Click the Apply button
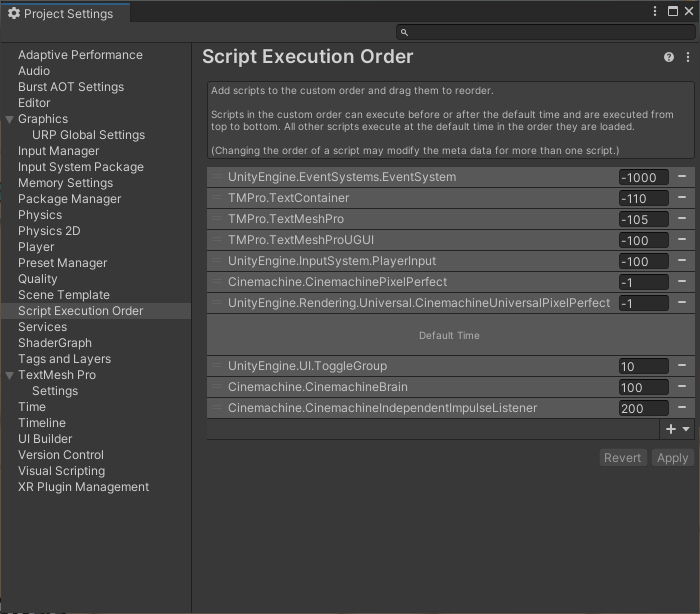Image resolution: width=700 pixels, height=614 pixels. pyautogui.click(x=672, y=458)
